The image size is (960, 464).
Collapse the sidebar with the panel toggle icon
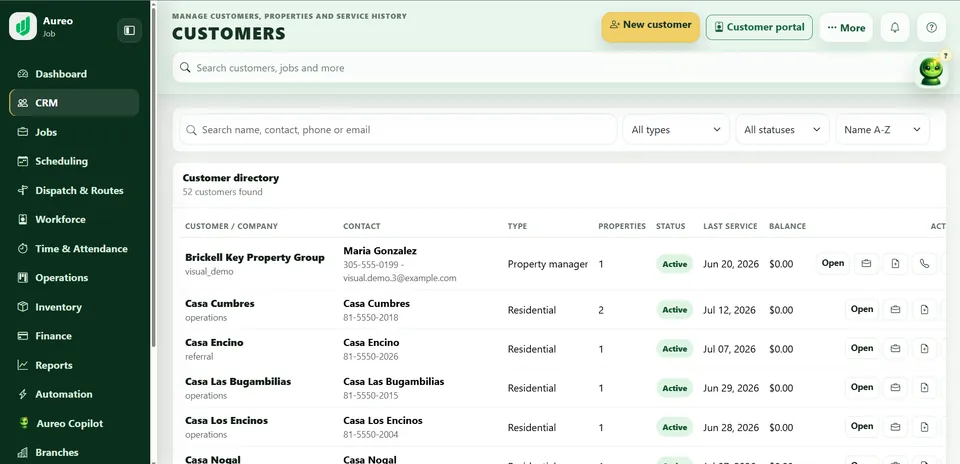pos(129,30)
